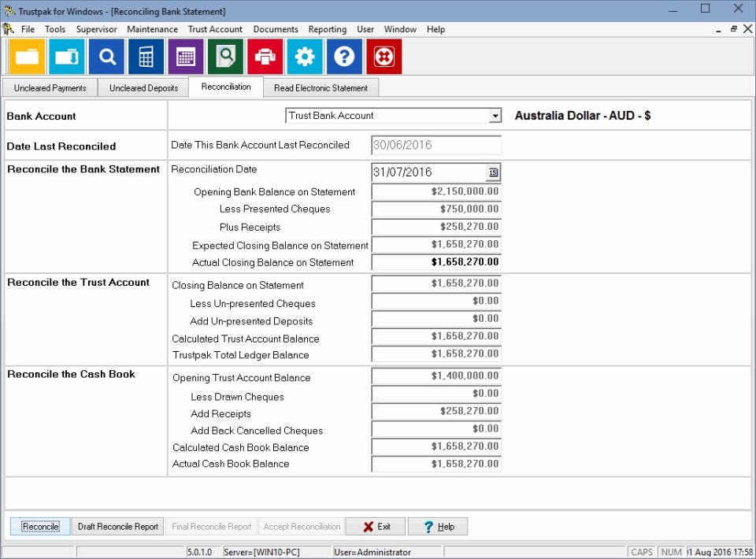756x559 pixels.
Task: Click the Actual Cash Book Balance field
Action: coord(436,464)
